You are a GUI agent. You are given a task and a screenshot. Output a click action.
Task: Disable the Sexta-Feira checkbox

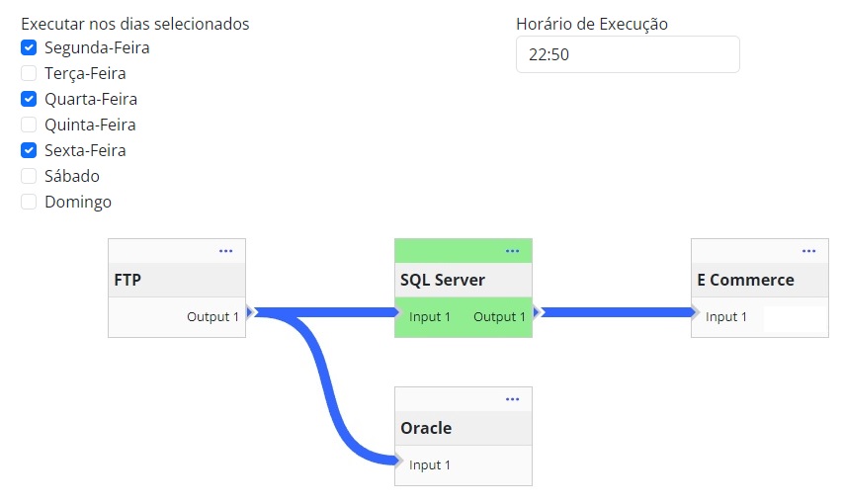(29, 150)
